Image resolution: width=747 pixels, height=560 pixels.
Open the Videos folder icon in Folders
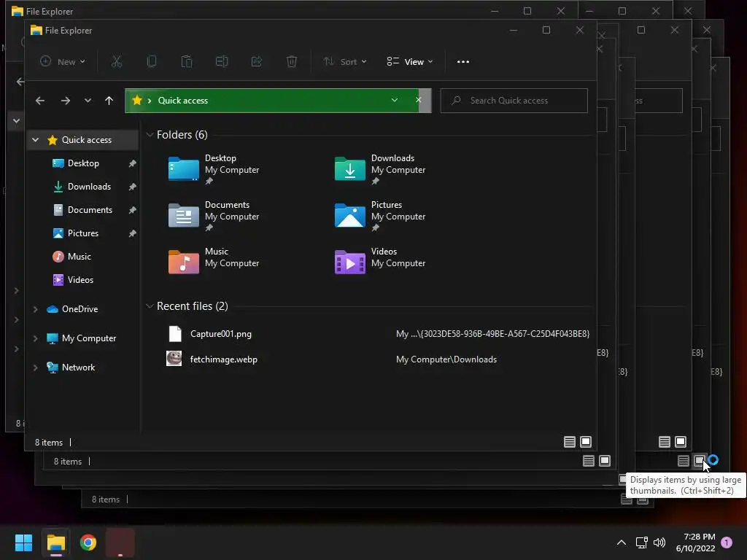(x=349, y=262)
